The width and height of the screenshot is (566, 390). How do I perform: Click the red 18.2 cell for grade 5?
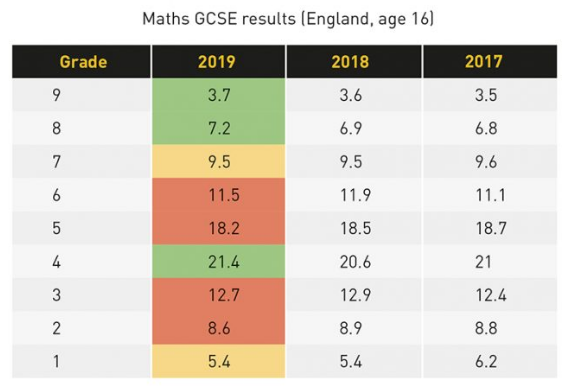(218, 228)
